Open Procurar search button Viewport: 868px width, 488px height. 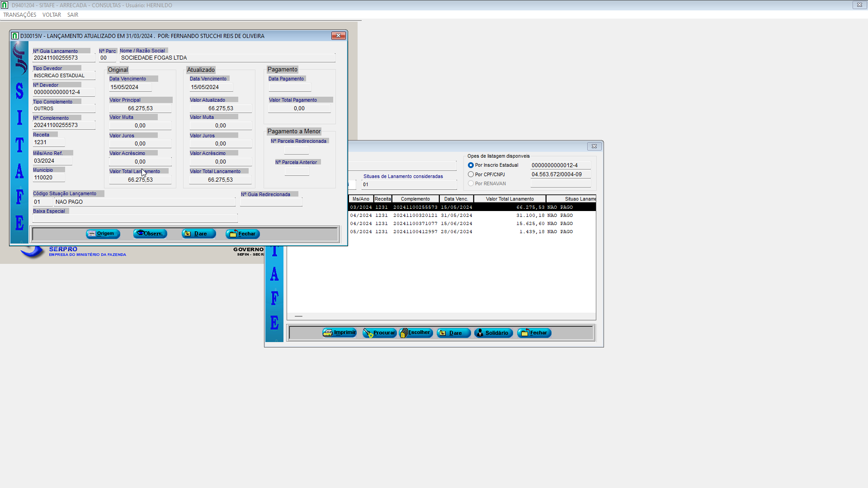point(379,333)
